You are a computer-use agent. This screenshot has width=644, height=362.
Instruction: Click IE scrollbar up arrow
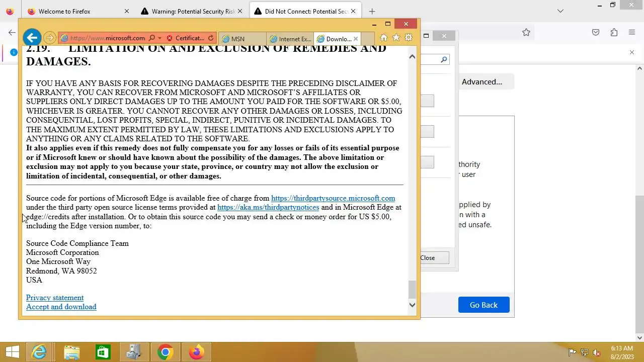tap(412, 56)
